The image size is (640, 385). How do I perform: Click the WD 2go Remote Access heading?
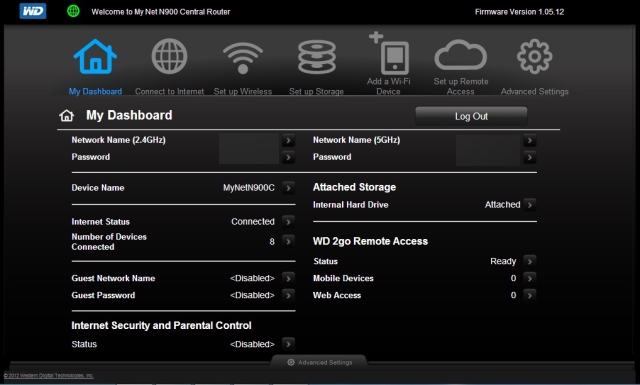(x=370, y=241)
